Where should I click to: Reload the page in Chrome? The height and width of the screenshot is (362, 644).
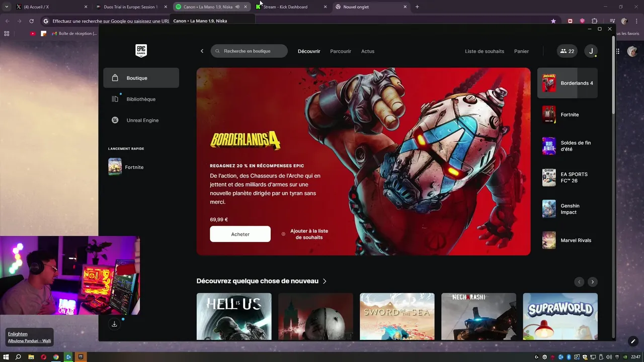click(31, 21)
